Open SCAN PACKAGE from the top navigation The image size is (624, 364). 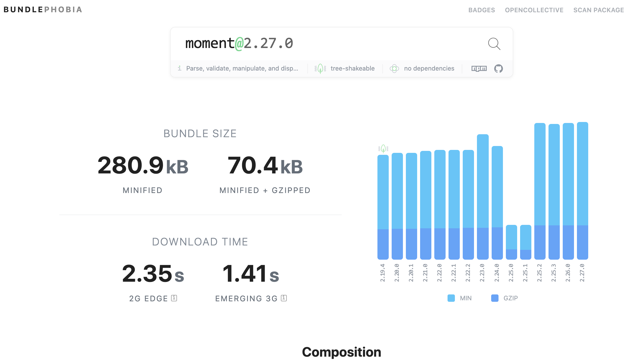(x=598, y=10)
